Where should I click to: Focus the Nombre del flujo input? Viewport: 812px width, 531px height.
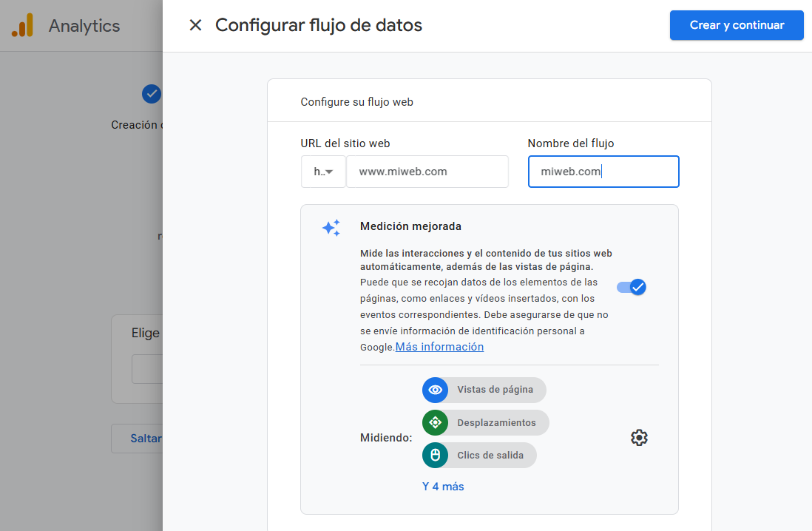(x=603, y=172)
